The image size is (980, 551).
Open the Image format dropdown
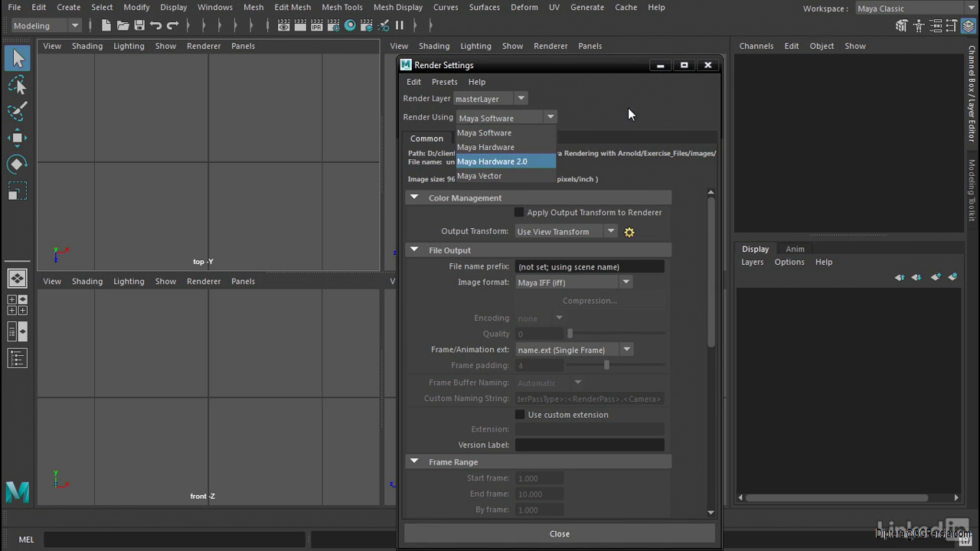pyautogui.click(x=573, y=282)
